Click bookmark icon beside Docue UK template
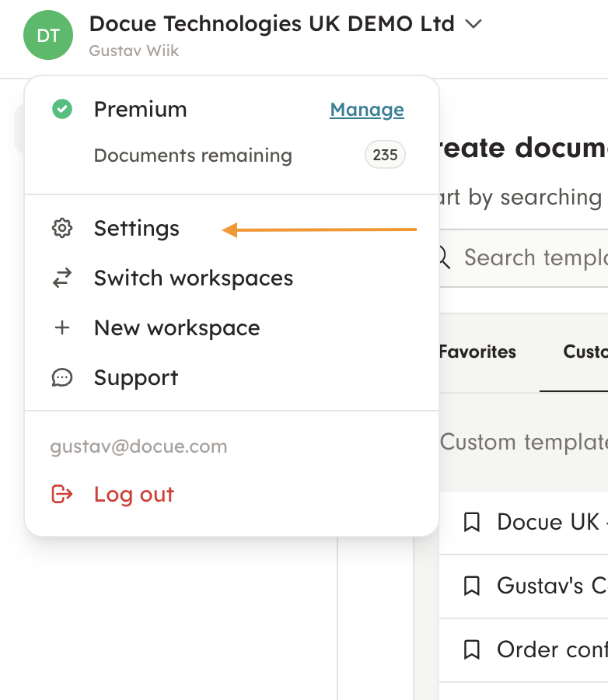The width and height of the screenshot is (608, 700). pyautogui.click(x=471, y=522)
